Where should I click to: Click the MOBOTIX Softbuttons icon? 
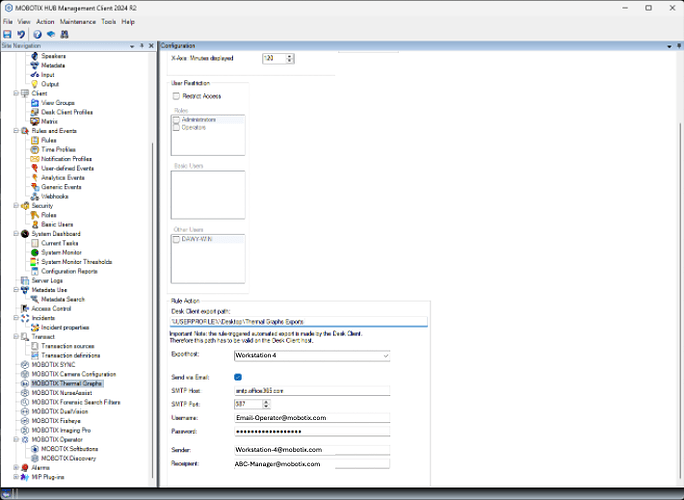point(35,449)
